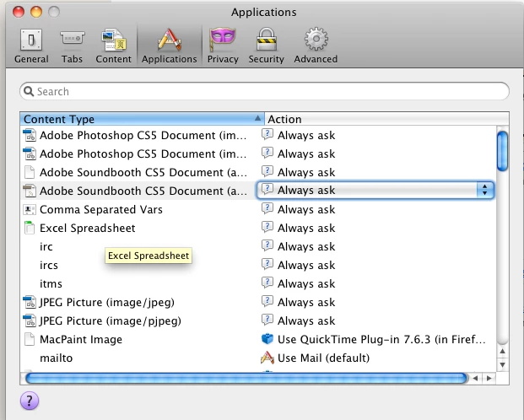This screenshot has height=420, width=524.
Task: Open the Advanced gear pane
Action: tap(316, 46)
